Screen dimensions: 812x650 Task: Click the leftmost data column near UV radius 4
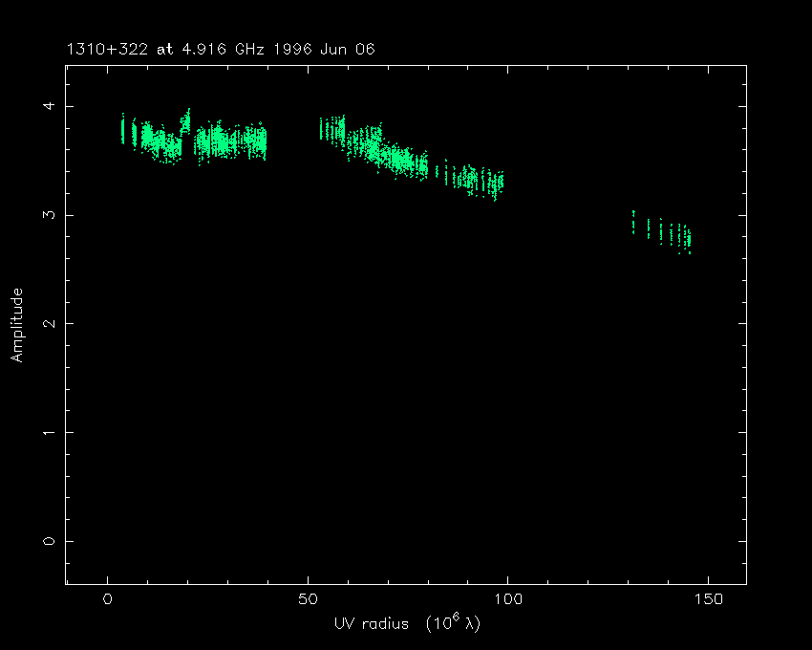(x=123, y=129)
